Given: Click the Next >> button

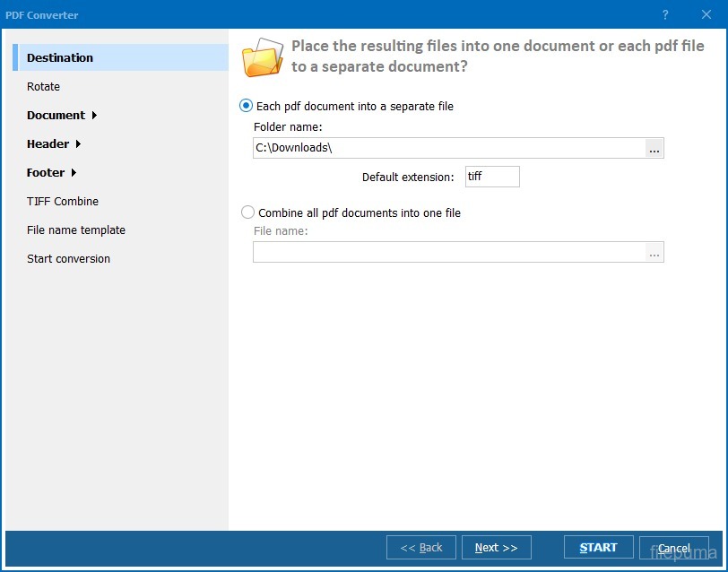Looking at the screenshot, I should pos(496,548).
